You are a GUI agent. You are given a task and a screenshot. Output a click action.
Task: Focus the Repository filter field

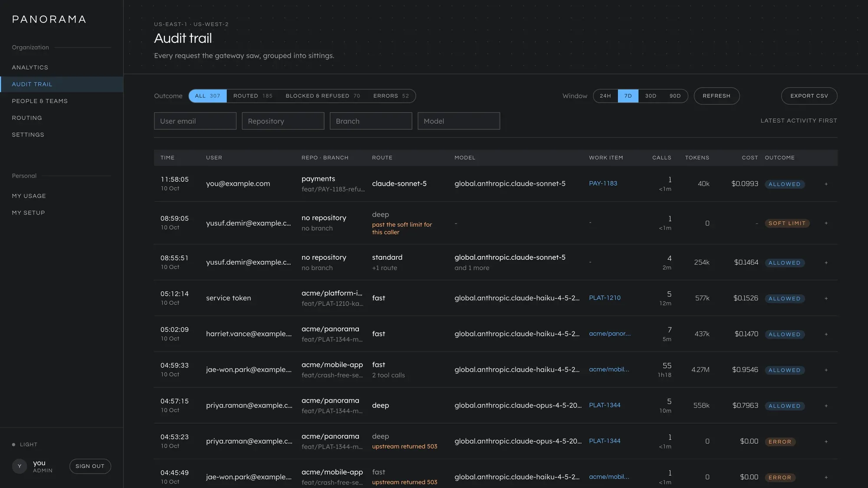click(x=283, y=121)
